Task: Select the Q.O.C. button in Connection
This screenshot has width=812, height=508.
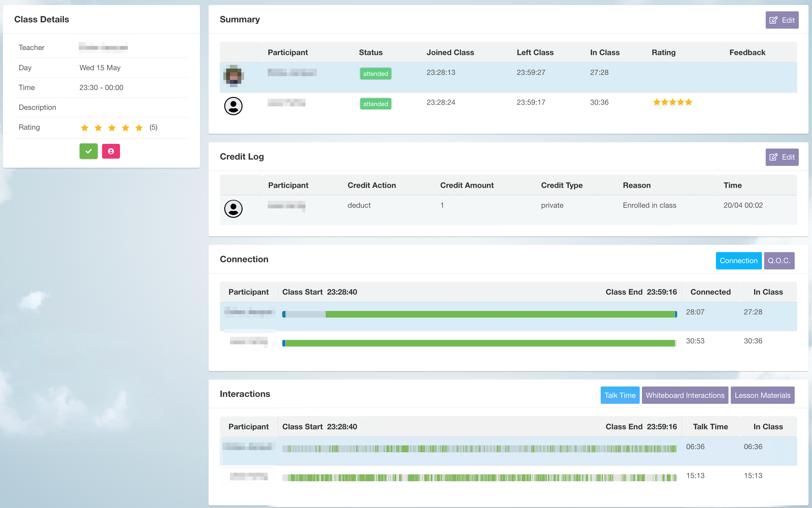Action: pos(779,260)
